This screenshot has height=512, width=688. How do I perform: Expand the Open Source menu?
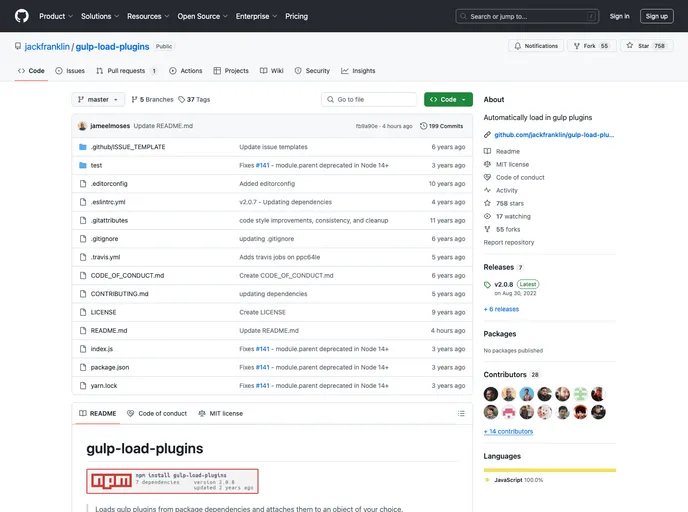(x=203, y=16)
